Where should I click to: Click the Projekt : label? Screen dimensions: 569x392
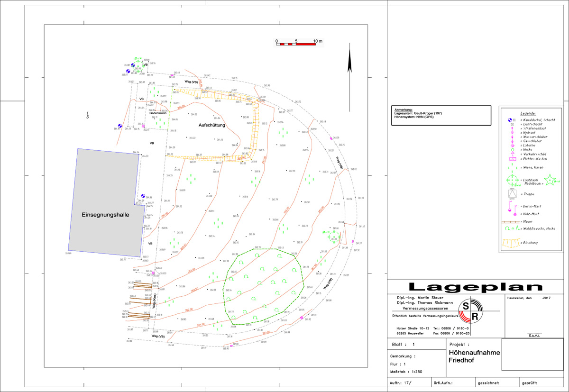point(459,345)
